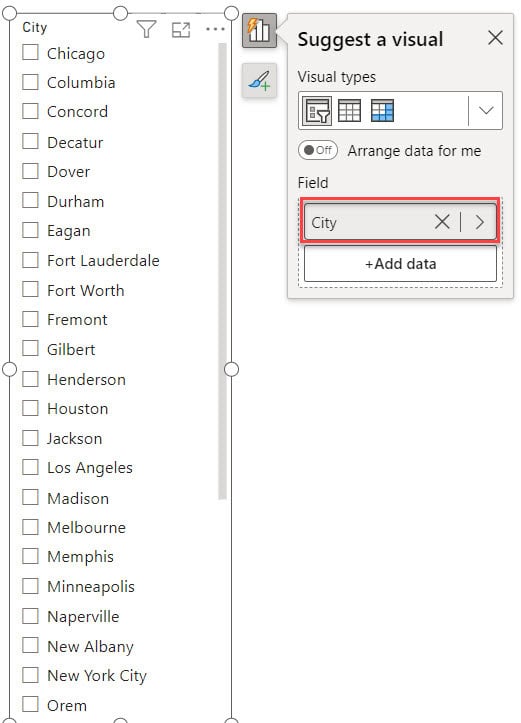The image size is (521, 723).
Task: Open Focus mode icon on City slicer
Action: (181, 30)
